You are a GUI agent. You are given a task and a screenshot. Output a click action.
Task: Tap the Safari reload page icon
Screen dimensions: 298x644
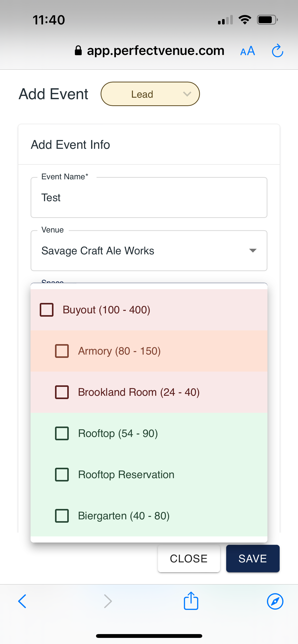[x=277, y=51]
